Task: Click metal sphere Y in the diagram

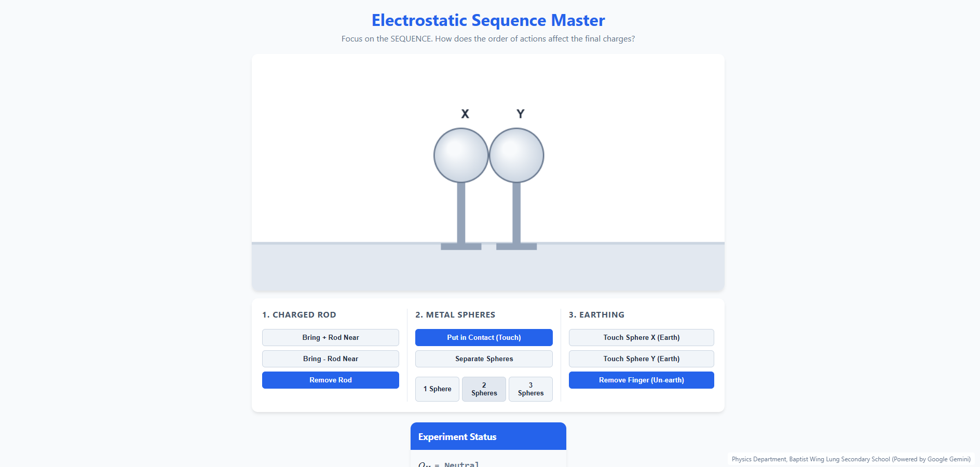Action: point(516,155)
